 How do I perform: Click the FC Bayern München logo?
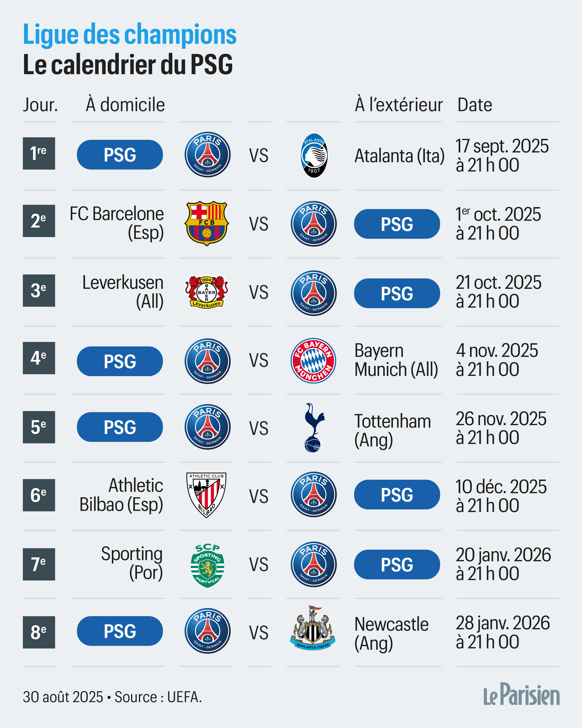tap(313, 361)
